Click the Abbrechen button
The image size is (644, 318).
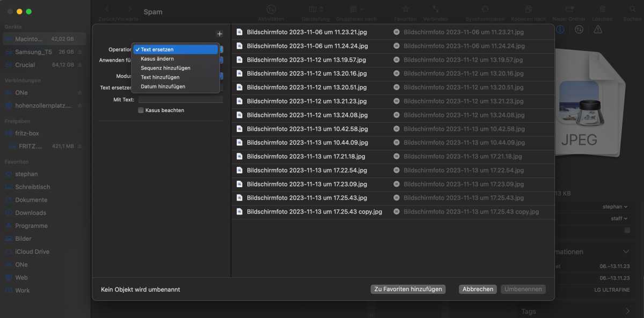point(478,289)
